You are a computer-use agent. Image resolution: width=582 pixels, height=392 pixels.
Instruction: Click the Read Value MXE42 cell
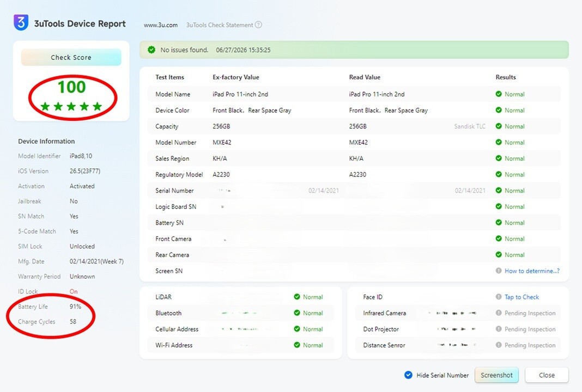[x=358, y=142]
